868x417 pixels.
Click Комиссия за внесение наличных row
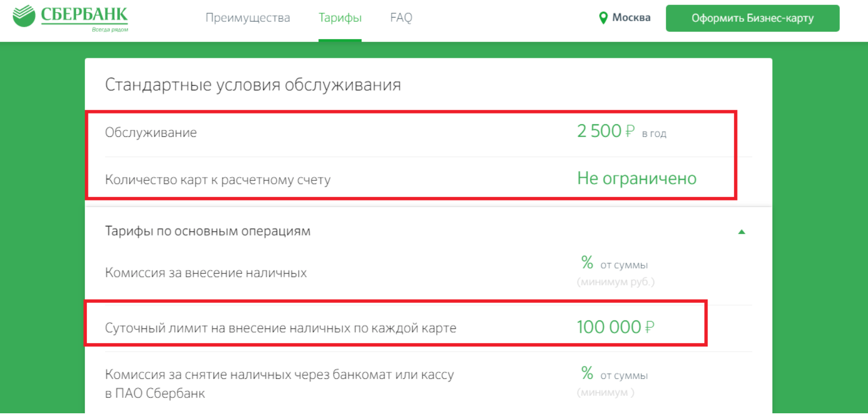[206, 273]
